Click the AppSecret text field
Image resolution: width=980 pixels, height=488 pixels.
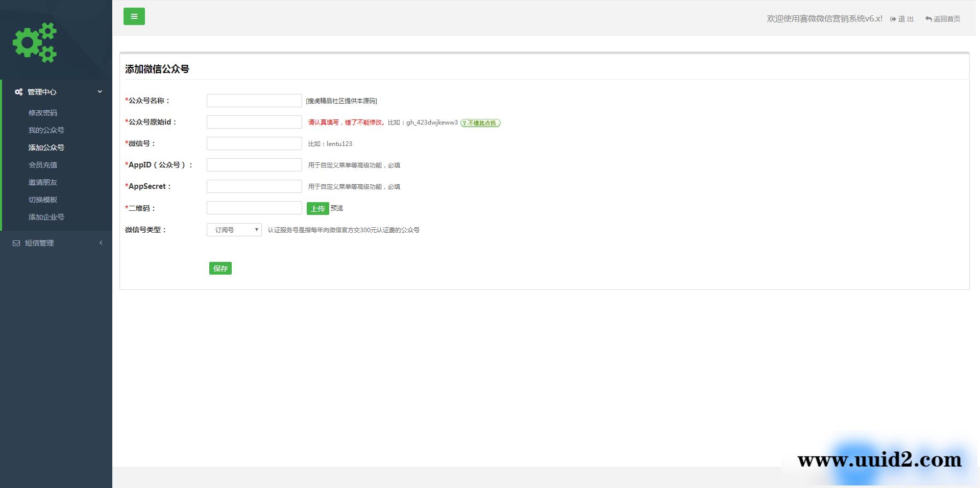[x=254, y=186]
